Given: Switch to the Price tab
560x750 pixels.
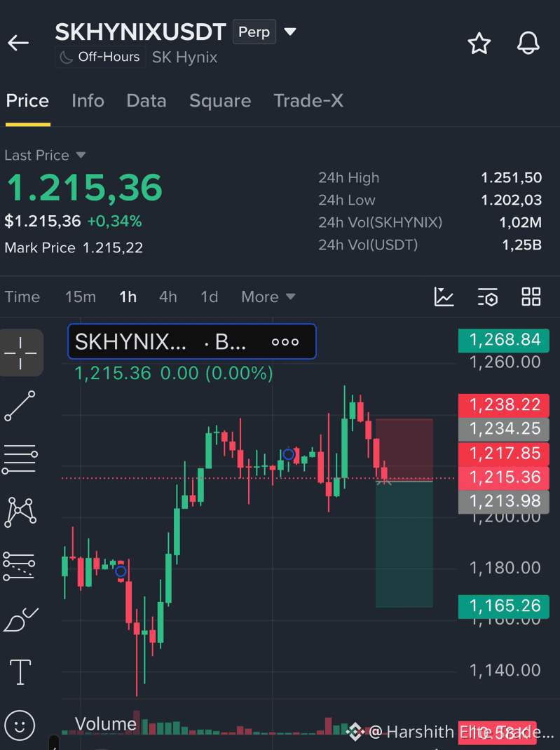Looking at the screenshot, I should point(27,101).
